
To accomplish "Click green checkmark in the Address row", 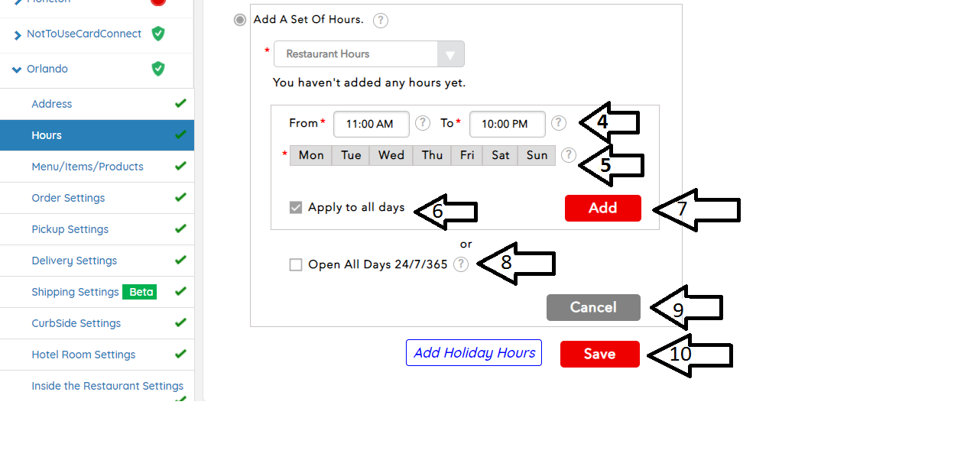I will click(180, 103).
